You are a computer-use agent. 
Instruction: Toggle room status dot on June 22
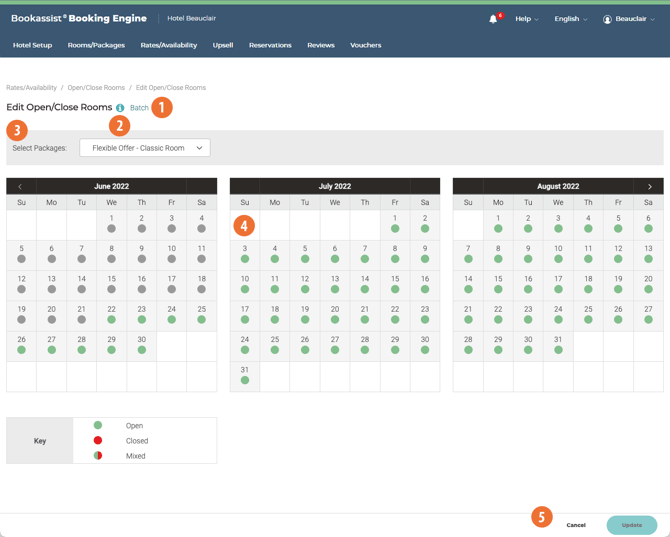pos(112,320)
